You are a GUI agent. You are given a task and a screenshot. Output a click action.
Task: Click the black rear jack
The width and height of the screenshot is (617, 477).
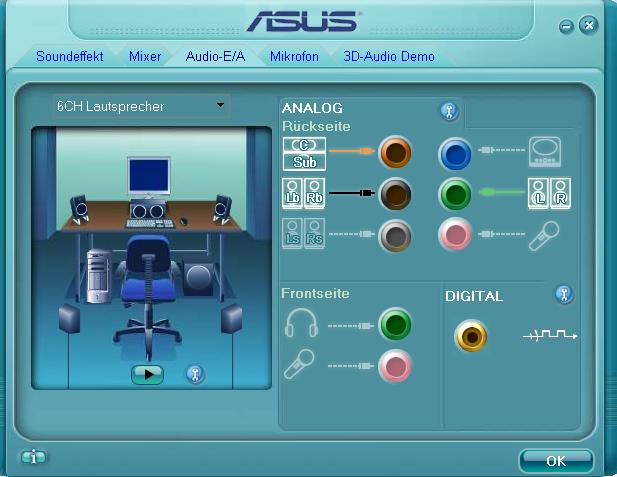pos(395,194)
